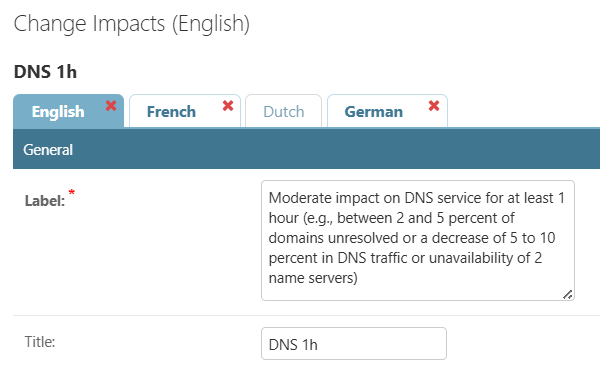Click inside the Label text area
Image resolution: width=600 pixels, height=369 pixels.
418,240
